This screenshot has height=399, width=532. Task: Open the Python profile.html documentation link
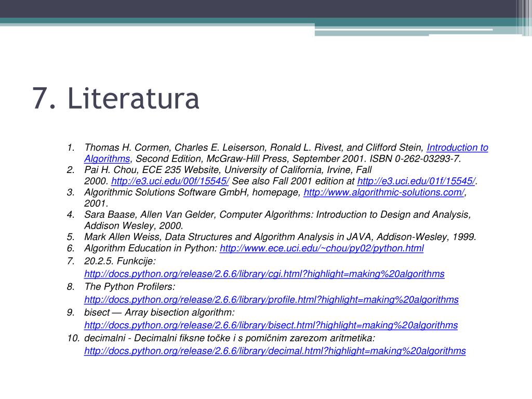(271, 300)
